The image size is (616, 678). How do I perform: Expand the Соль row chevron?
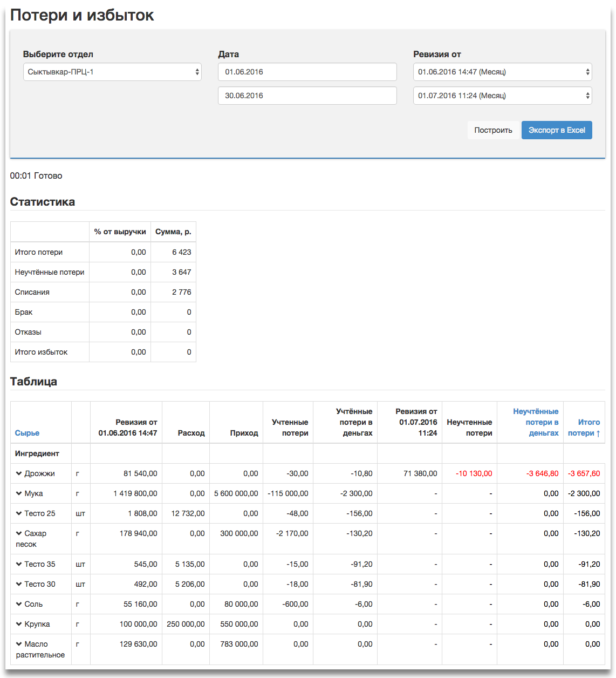click(19, 604)
